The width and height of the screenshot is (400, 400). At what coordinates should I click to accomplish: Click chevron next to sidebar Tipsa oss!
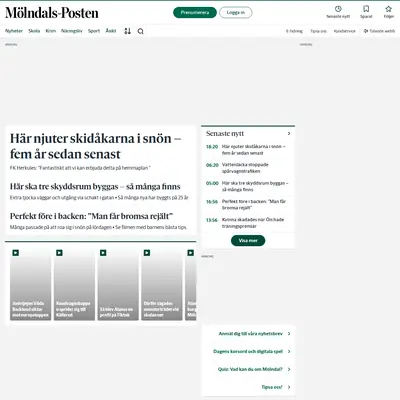click(x=289, y=387)
